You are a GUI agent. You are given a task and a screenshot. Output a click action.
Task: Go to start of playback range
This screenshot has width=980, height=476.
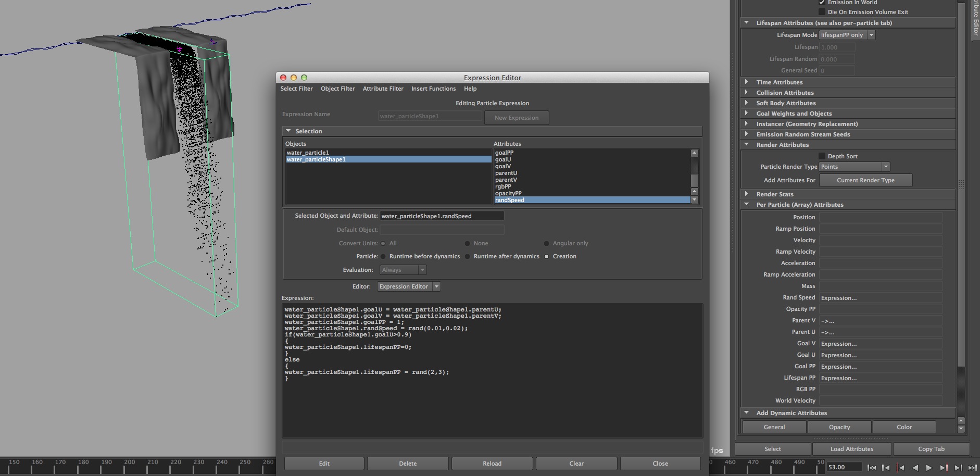pyautogui.click(x=871, y=468)
